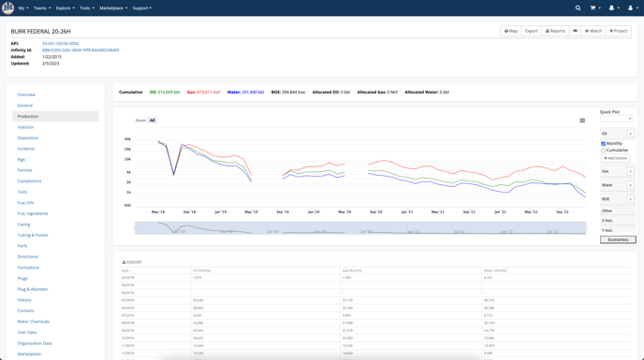The width and height of the screenshot is (644, 360).
Task: Click the chart navigator left handle
Action: pyautogui.click(x=135, y=228)
